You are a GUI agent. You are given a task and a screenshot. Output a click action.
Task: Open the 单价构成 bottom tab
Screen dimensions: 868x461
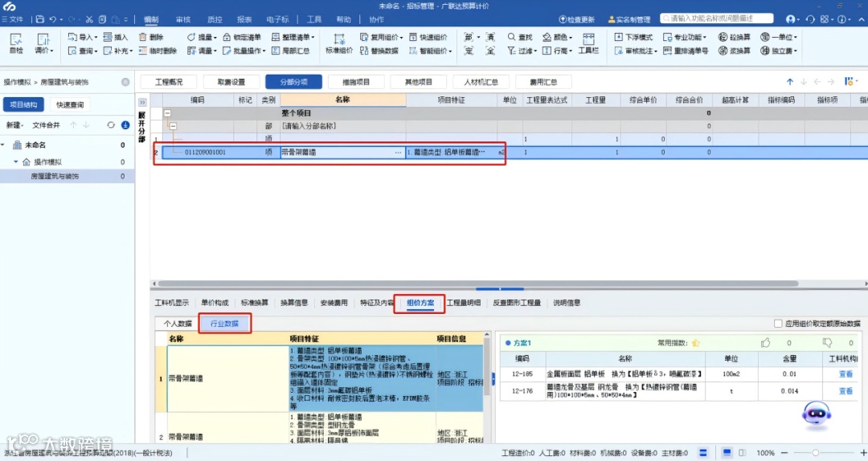pyautogui.click(x=215, y=303)
